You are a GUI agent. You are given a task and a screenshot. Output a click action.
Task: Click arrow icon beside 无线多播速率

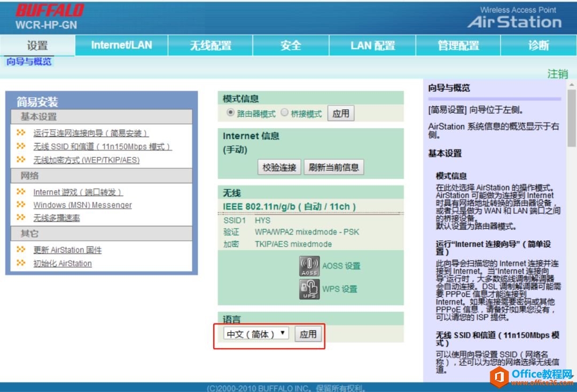point(21,217)
